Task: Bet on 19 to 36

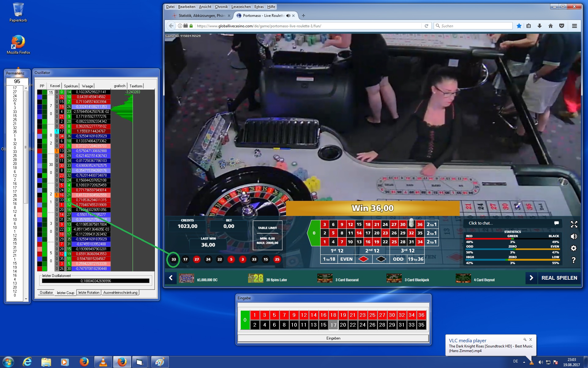Action: coord(416,259)
